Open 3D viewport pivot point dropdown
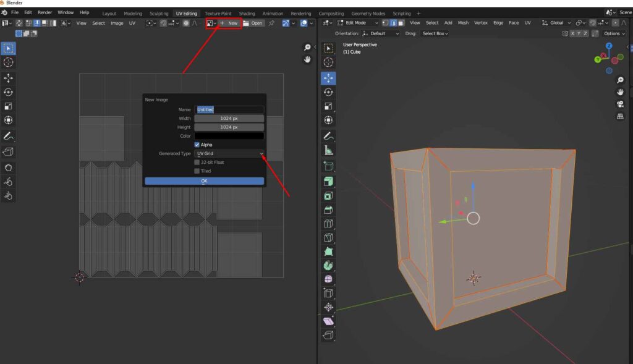The width and height of the screenshot is (633, 364). click(580, 23)
